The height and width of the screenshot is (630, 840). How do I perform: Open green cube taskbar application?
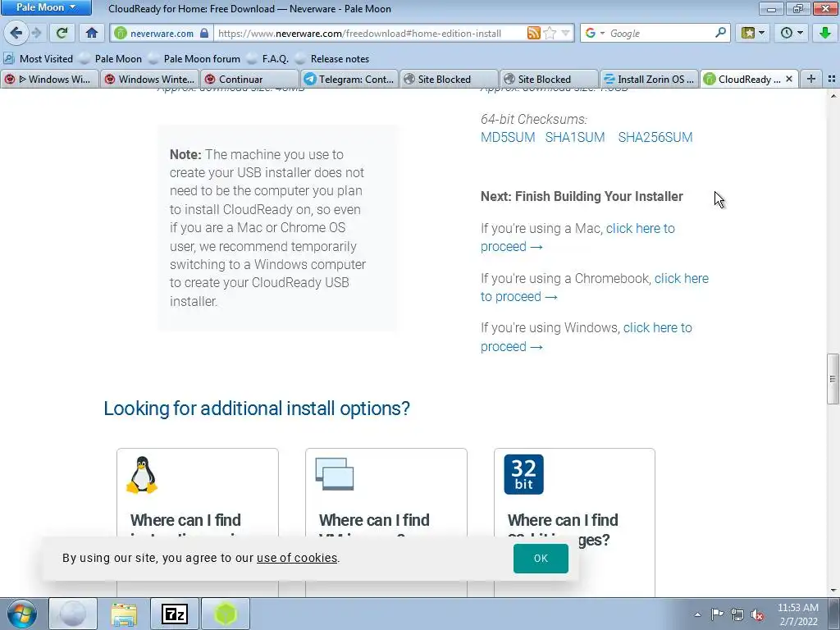point(226,614)
